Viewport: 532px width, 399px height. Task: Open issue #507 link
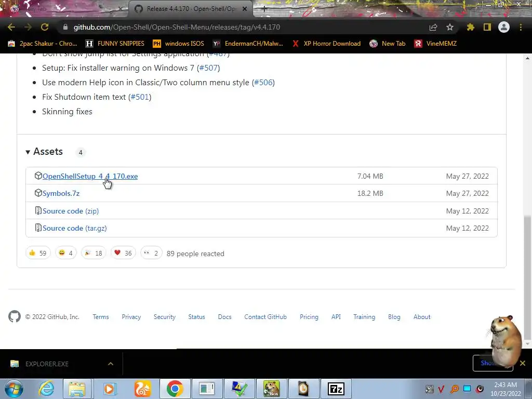point(208,68)
